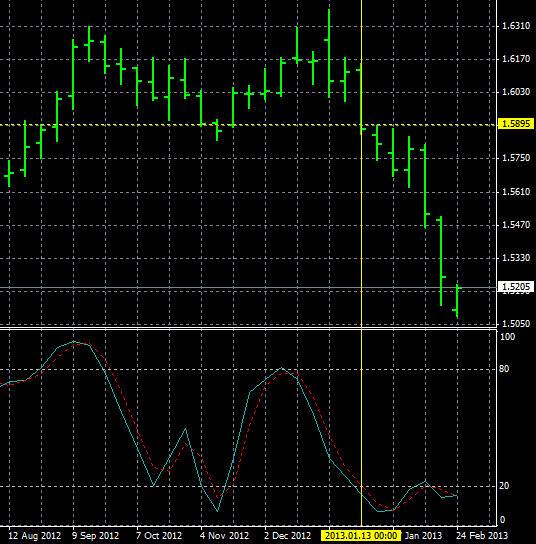Click the indicator scale value 100

pyautogui.click(x=508, y=337)
